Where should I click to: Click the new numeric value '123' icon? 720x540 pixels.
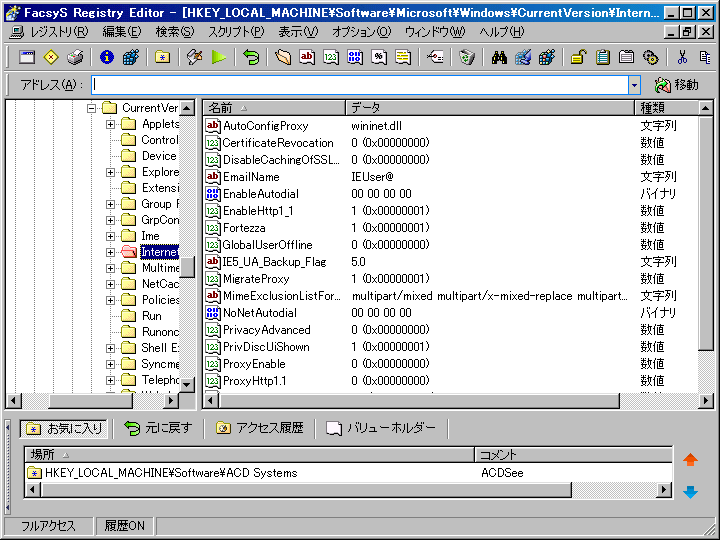point(331,57)
